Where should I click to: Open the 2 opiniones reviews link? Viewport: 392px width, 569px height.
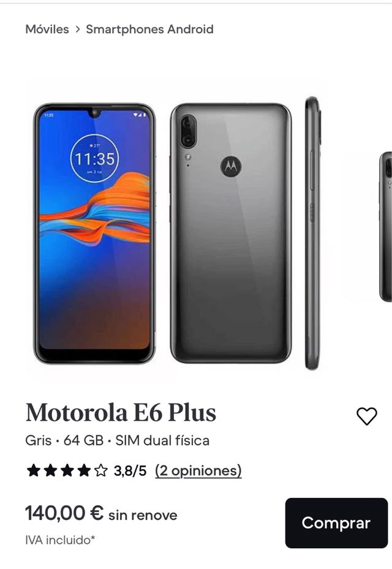(x=198, y=471)
